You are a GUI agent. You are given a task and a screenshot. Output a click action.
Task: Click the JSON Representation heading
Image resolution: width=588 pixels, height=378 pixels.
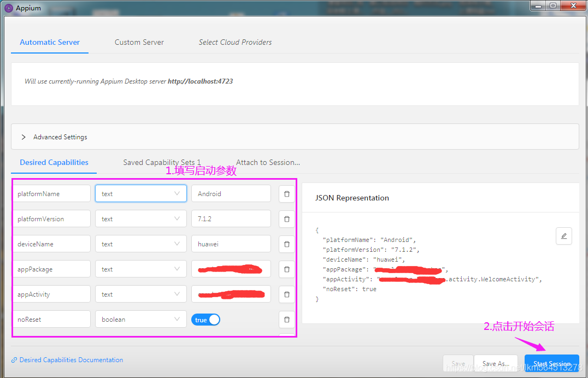352,198
